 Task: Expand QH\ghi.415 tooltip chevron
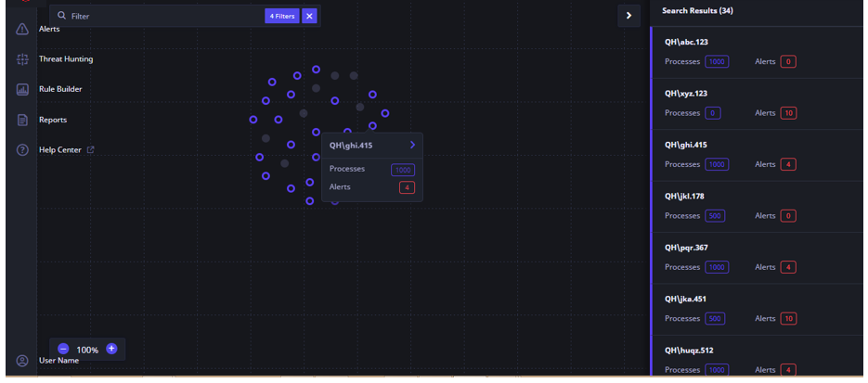pyautogui.click(x=412, y=145)
